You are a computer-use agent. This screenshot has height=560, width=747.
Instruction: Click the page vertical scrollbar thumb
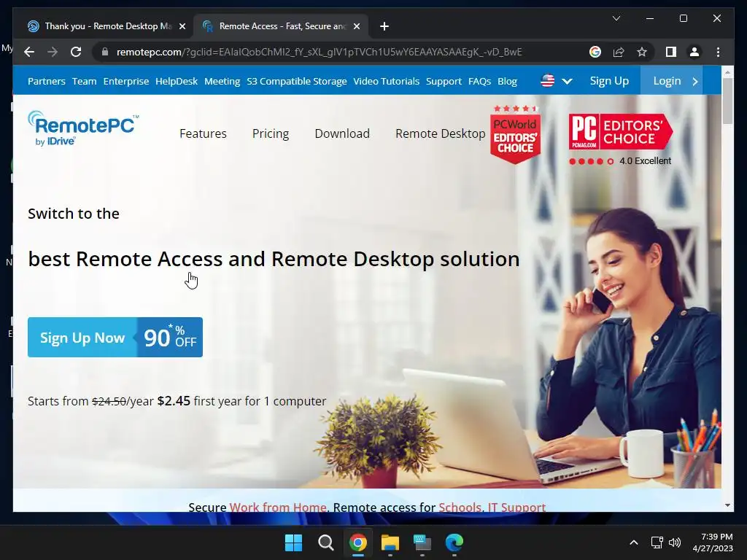pos(727,101)
